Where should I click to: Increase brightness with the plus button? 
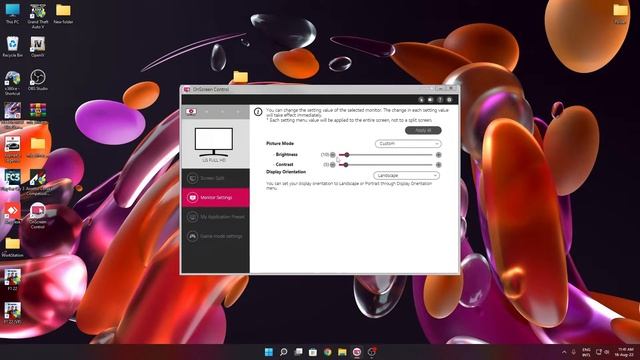point(438,155)
